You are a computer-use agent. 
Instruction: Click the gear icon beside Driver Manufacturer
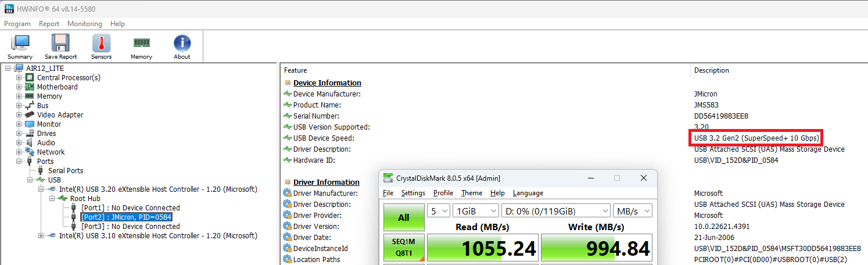pyautogui.click(x=287, y=193)
